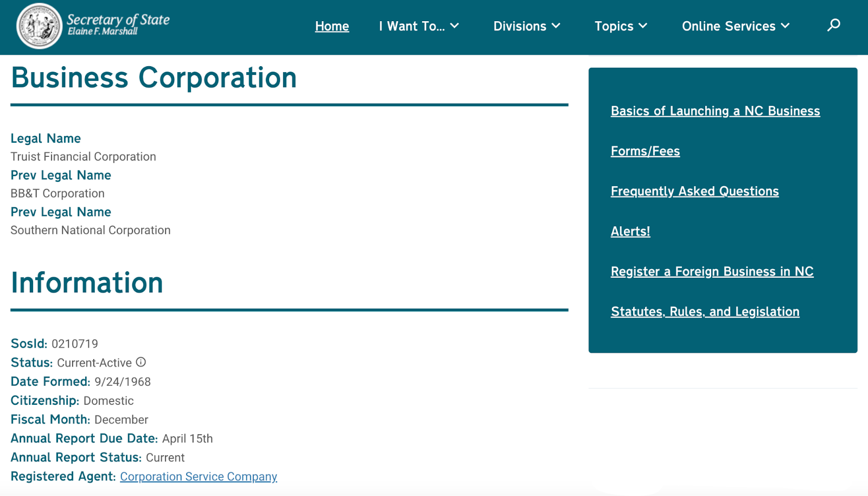Click the Alerts! link
Screen dimensions: 868x496
click(630, 231)
